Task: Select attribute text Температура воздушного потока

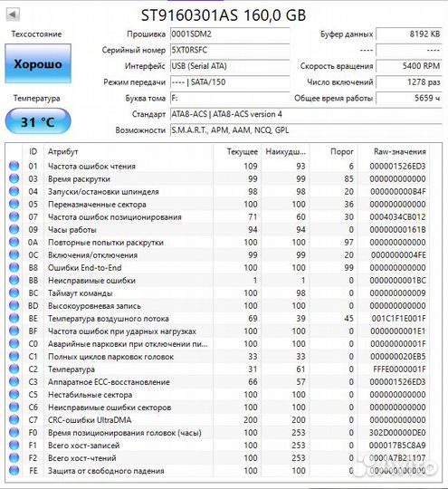Action: coord(109,319)
